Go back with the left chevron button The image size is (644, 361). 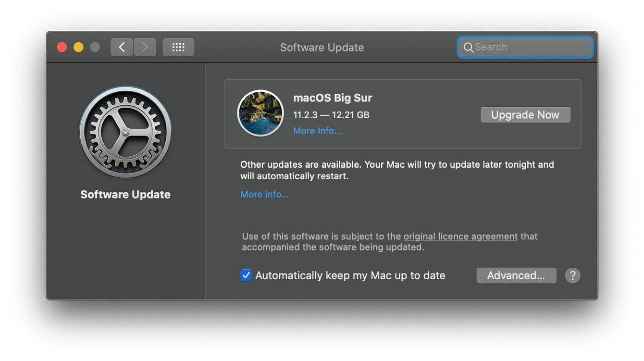point(122,47)
